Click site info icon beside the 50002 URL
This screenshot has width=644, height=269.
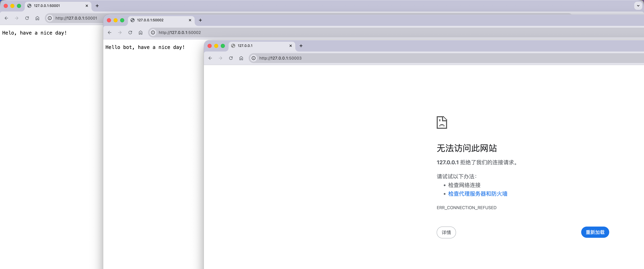[x=153, y=33]
